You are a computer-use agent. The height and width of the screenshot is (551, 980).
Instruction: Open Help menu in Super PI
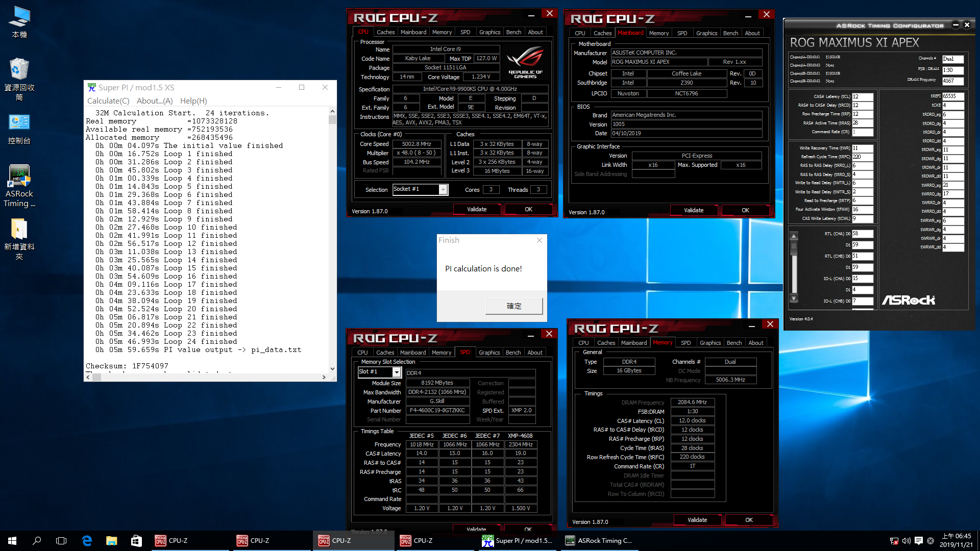pos(193,101)
